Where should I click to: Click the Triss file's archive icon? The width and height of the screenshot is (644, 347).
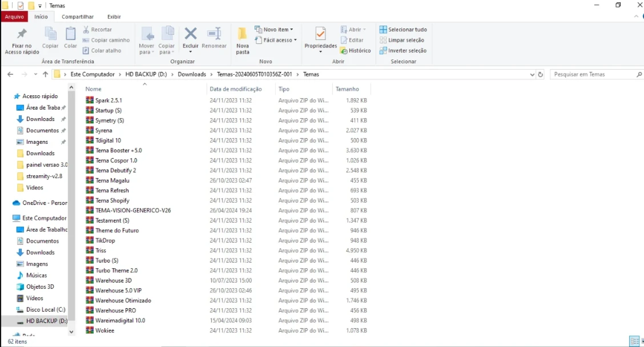90,250
